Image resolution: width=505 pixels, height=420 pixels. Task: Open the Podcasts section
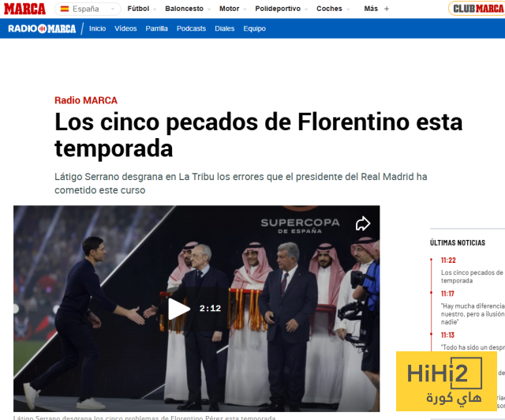click(x=191, y=28)
